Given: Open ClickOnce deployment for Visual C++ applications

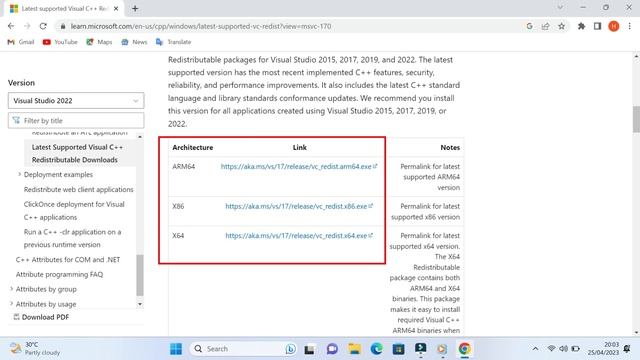Looking at the screenshot, I should (x=74, y=211).
